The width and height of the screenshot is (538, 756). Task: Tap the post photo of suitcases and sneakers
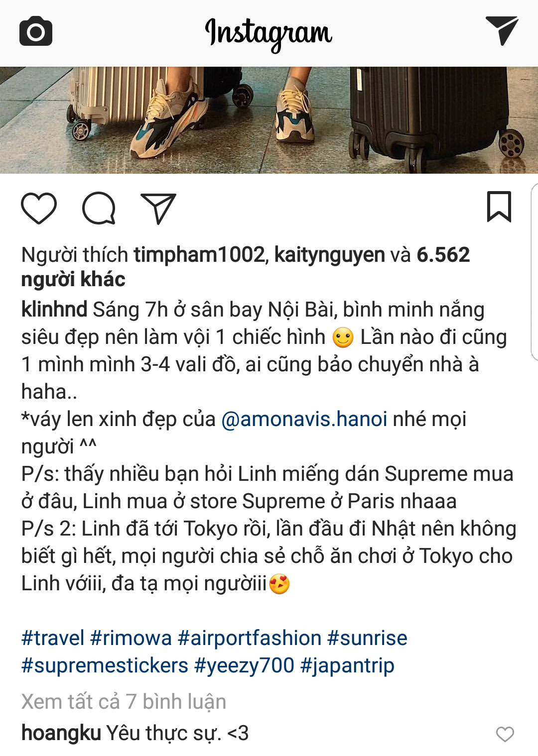(x=269, y=120)
